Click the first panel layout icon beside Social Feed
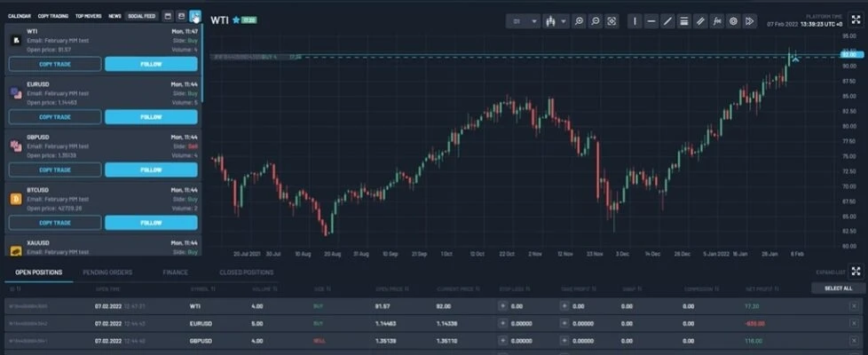 (168, 16)
